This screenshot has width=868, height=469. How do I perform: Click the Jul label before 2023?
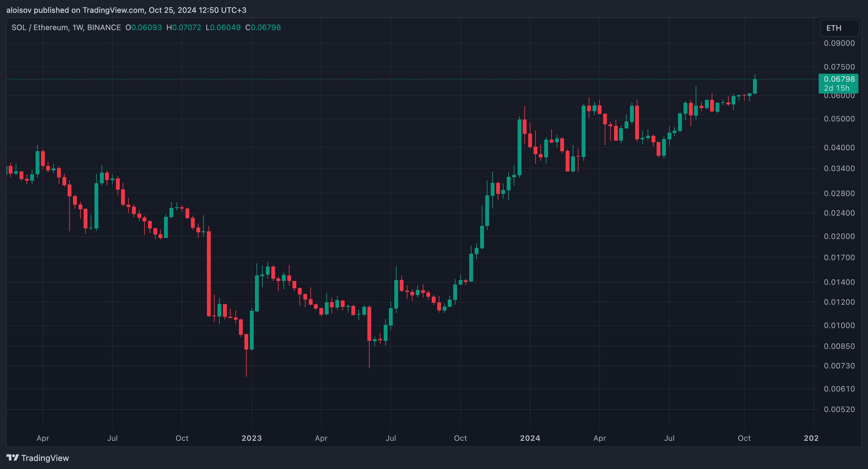(112, 438)
